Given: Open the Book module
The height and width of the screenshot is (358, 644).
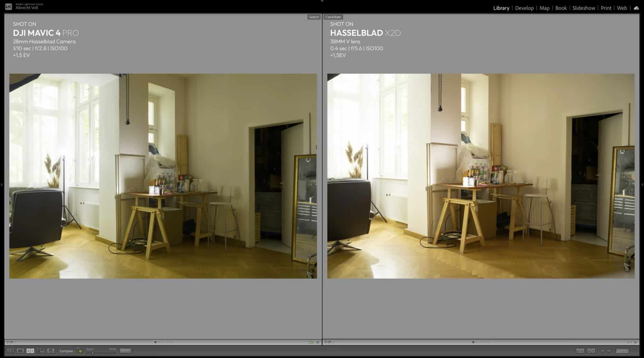Looking at the screenshot, I should click(x=561, y=8).
